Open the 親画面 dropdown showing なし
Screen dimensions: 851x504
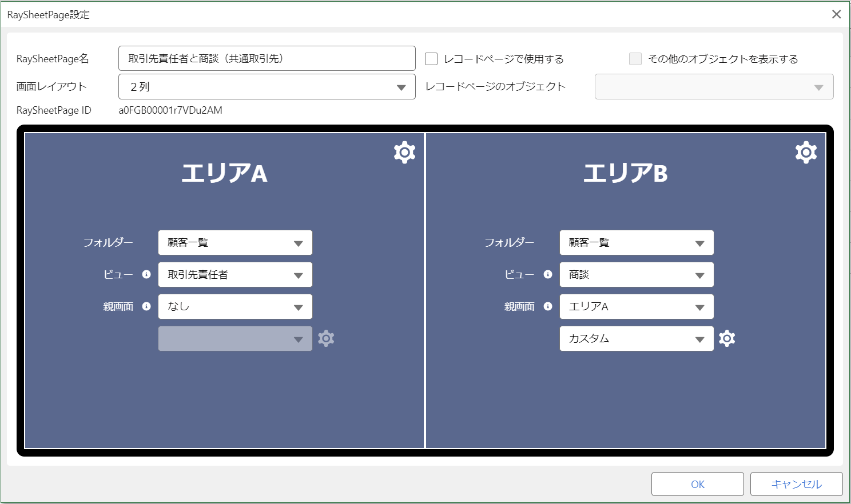tap(235, 307)
